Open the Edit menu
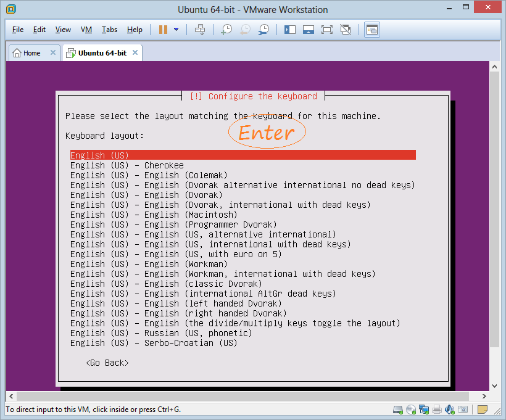 [x=39, y=30]
